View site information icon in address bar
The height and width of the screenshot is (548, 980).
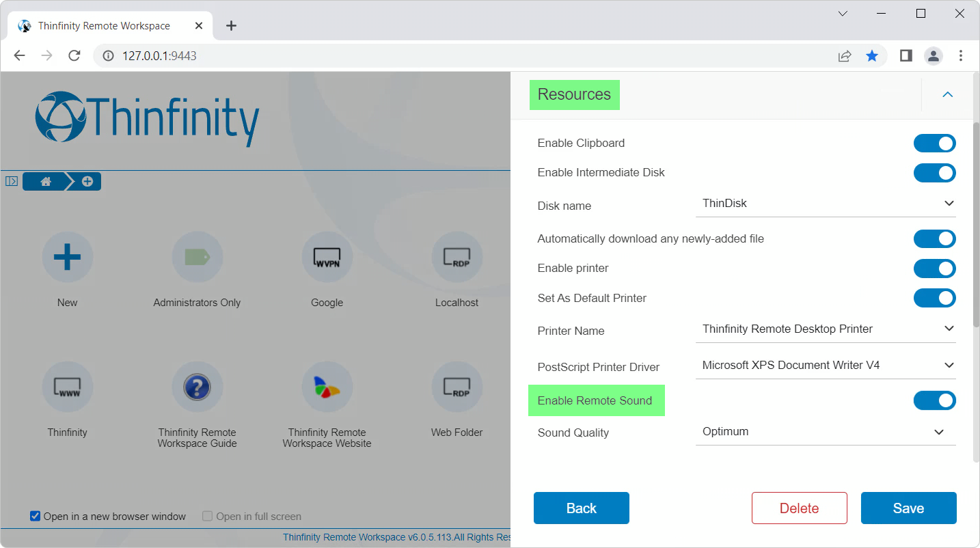[108, 56]
